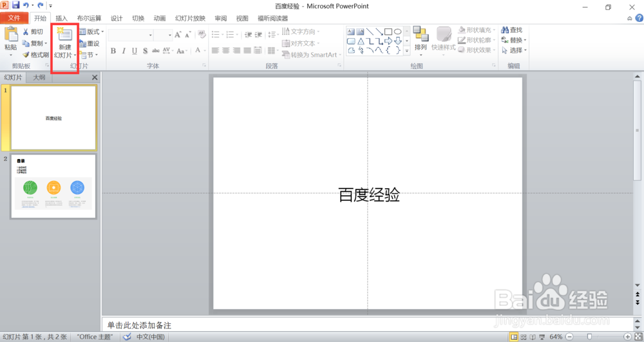The width and height of the screenshot is (644, 342).
Task: Toggle Underline formatting
Action: pyautogui.click(x=135, y=51)
